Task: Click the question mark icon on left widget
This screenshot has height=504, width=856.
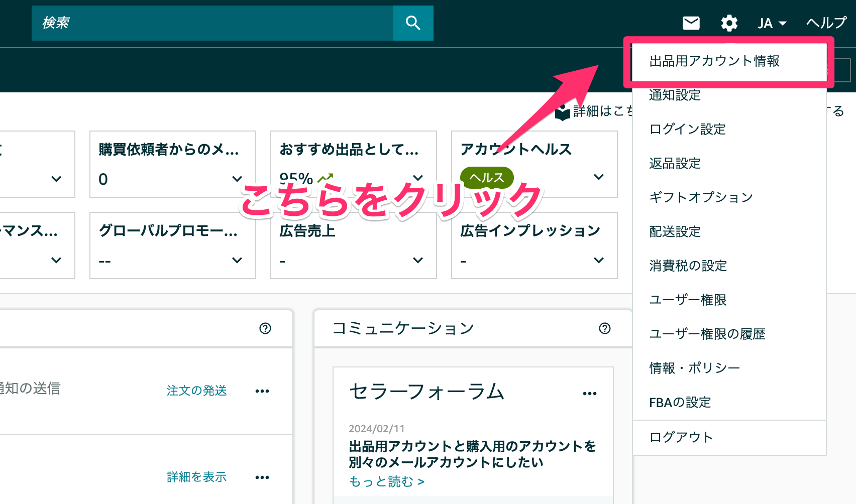Action: point(265,328)
